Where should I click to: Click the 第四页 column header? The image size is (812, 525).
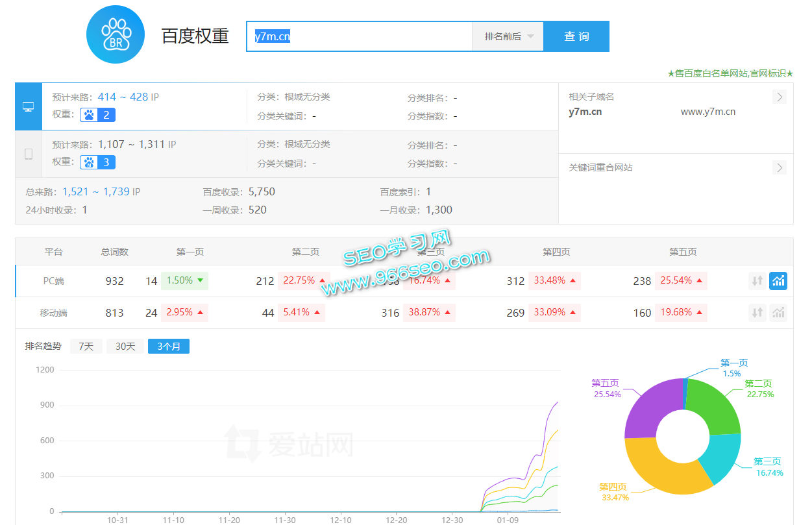(557, 252)
